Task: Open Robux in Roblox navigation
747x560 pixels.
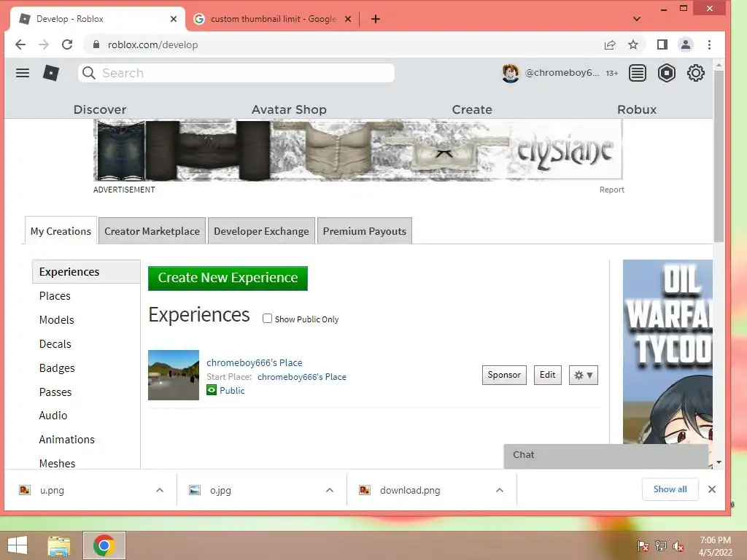Action: 636,109
